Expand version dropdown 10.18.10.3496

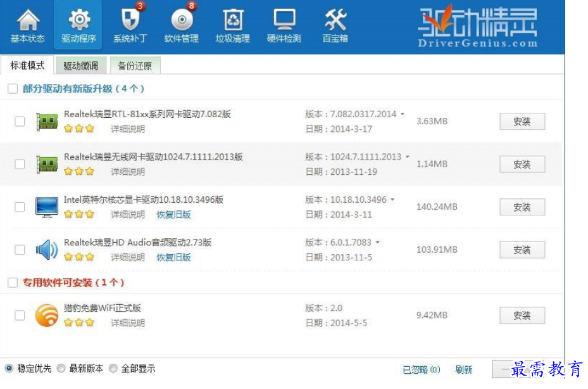pos(392,200)
